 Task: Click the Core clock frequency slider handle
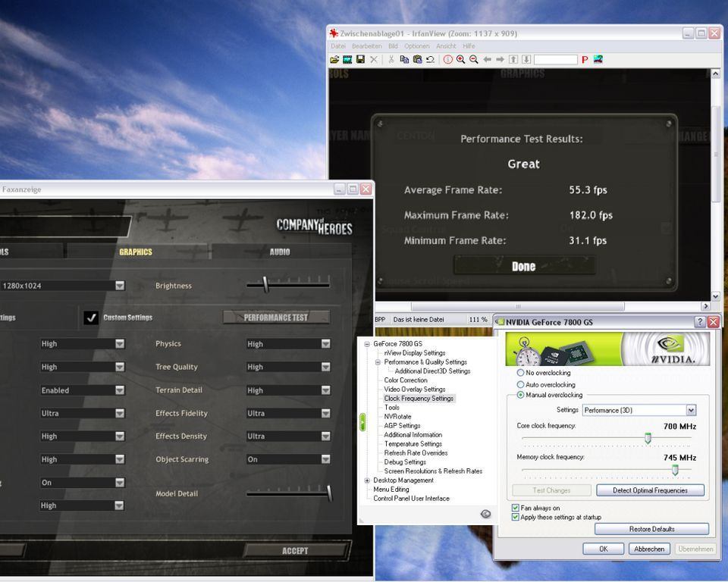(x=647, y=438)
